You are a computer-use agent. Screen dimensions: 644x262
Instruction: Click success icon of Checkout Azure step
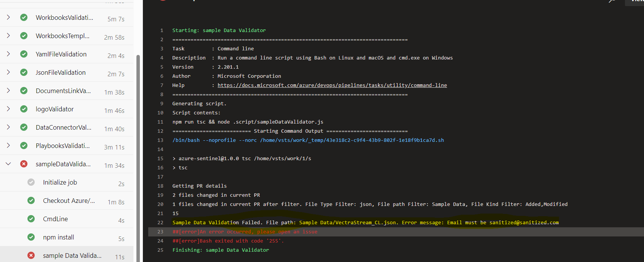point(31,200)
